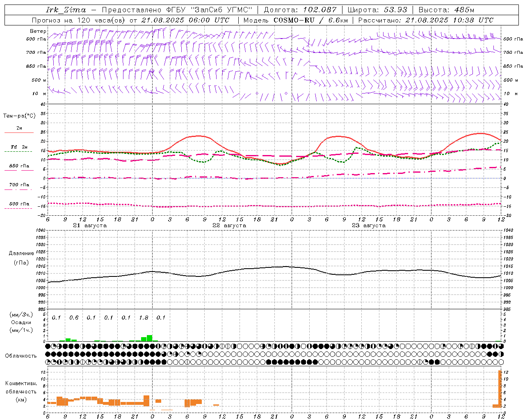The image size is (525, 420).
Task: Select the "ЗапСиб УГМС" provider text
Action: tap(221, 10)
